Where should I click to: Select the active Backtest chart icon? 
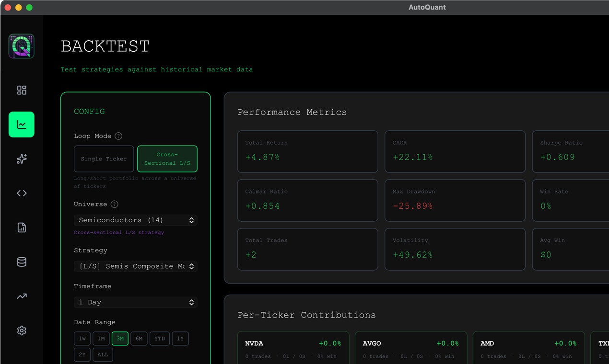22,125
